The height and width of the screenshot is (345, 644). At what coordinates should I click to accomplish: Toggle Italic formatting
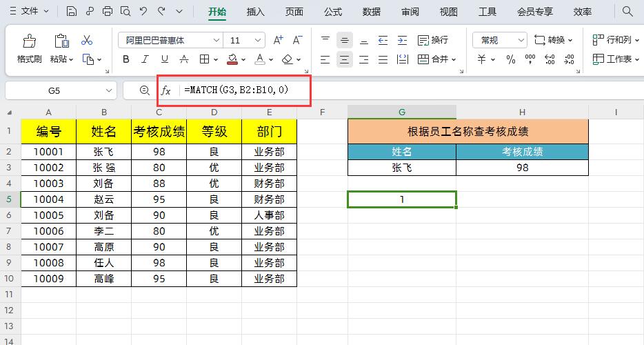pos(145,59)
